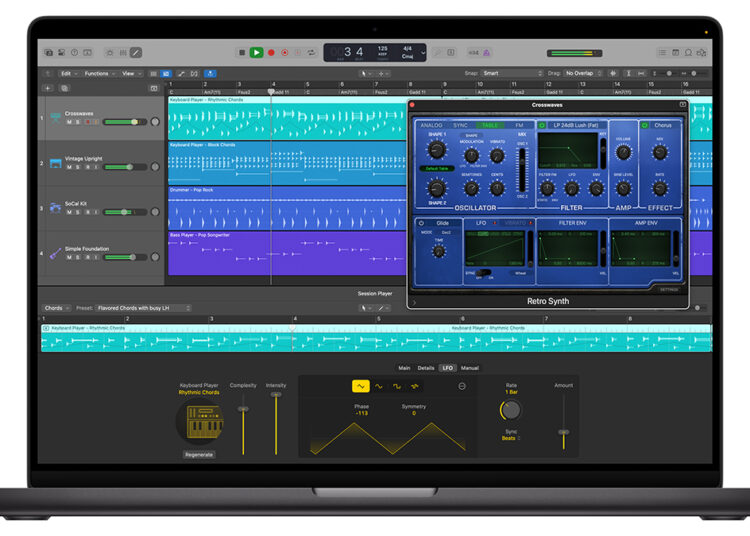
Task: Open the Preset dropdown Flavored Chords
Action: click(x=143, y=308)
